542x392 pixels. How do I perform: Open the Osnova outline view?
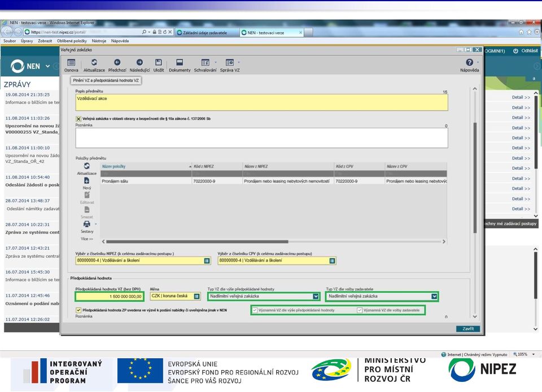tap(71, 65)
